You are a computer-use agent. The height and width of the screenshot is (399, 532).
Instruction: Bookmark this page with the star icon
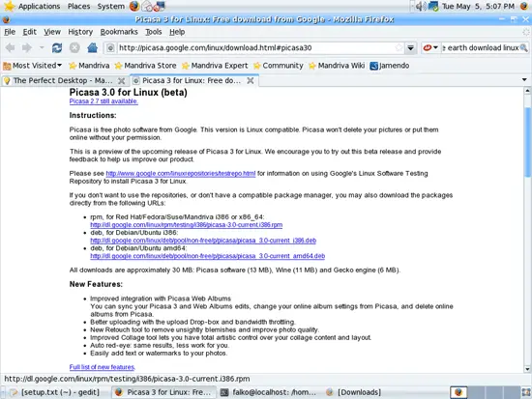pyautogui.click(x=399, y=47)
